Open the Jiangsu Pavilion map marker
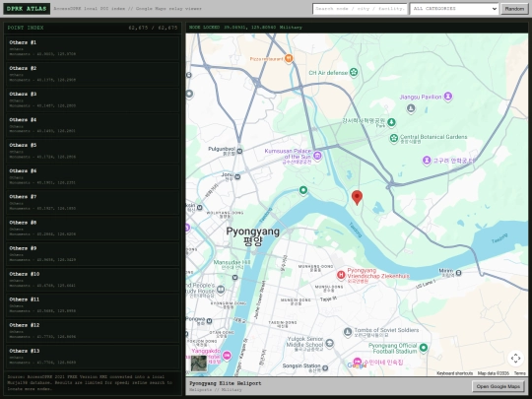532x399 pixels. [448, 97]
